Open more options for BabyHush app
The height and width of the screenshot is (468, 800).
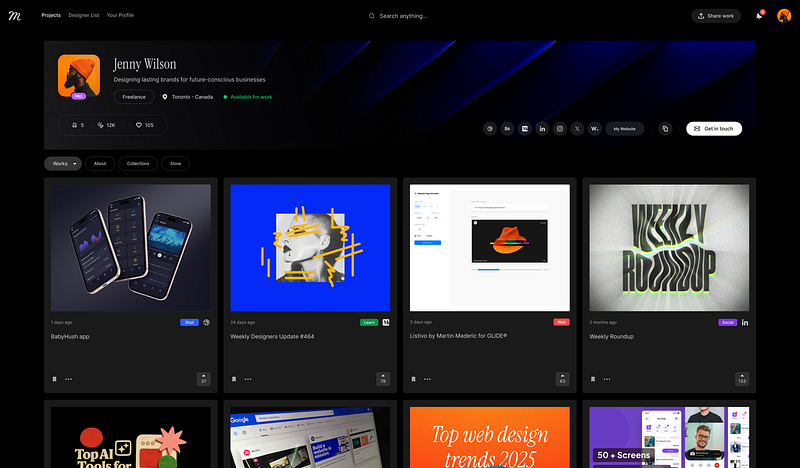68,379
